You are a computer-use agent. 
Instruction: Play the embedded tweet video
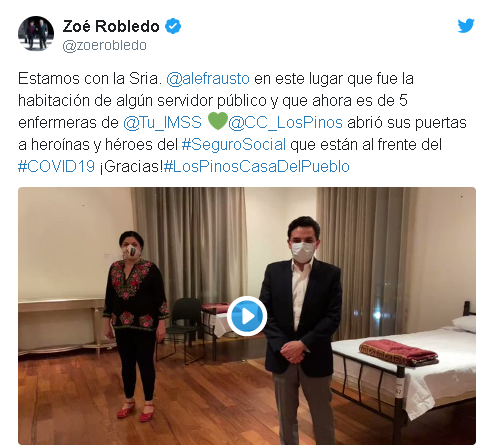(247, 316)
